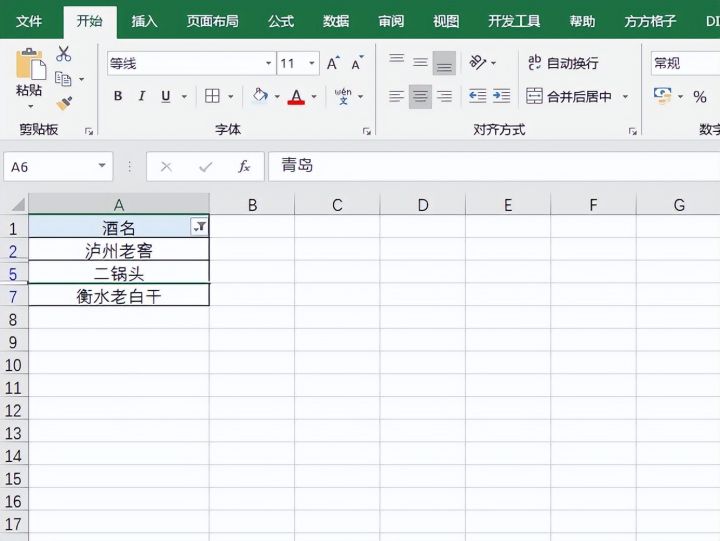
Task: Select Align Left icon
Action: (x=396, y=96)
